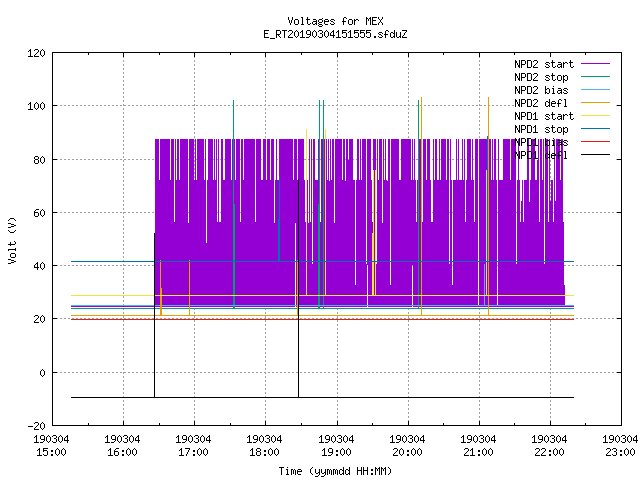Viewport: 640px width, 480px height.
Task: Click the green NPD2 stop legend line sample
Action: click(595, 76)
